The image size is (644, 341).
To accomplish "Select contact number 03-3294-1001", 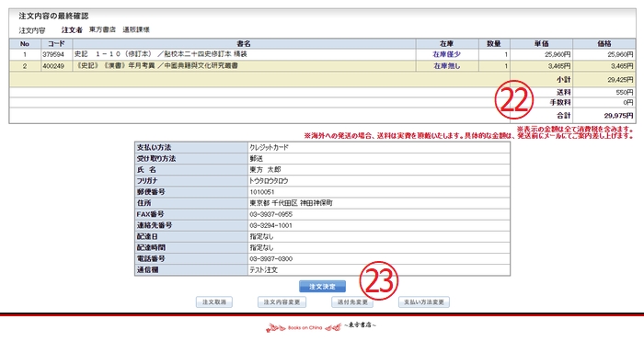I will (270, 225).
